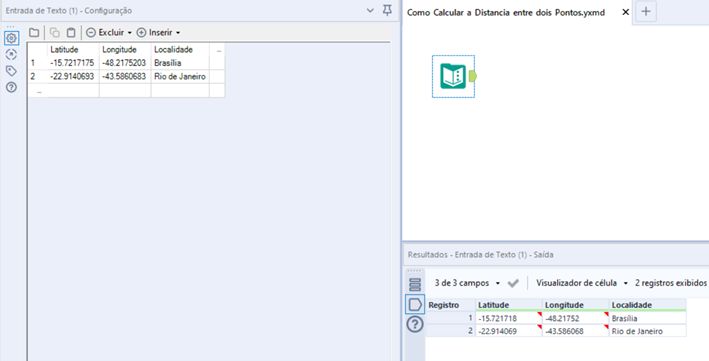Open the navigation tab icon in configuration sidebar
The width and height of the screenshot is (709, 361).
click(11, 55)
